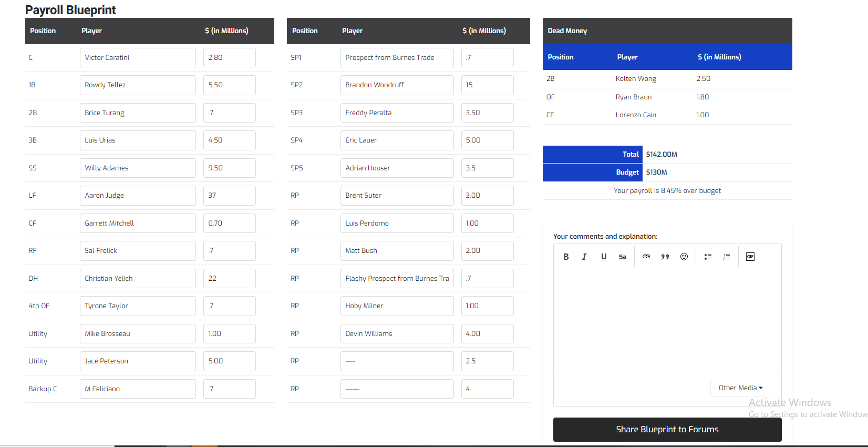The height and width of the screenshot is (447, 868).
Task: Insert a numbered list
Action: click(727, 257)
